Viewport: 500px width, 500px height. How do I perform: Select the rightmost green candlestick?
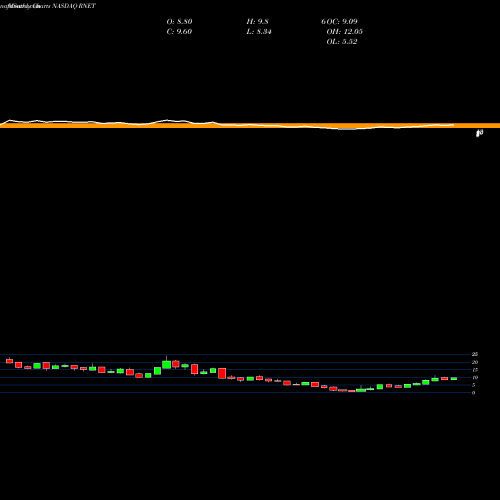pos(454,379)
